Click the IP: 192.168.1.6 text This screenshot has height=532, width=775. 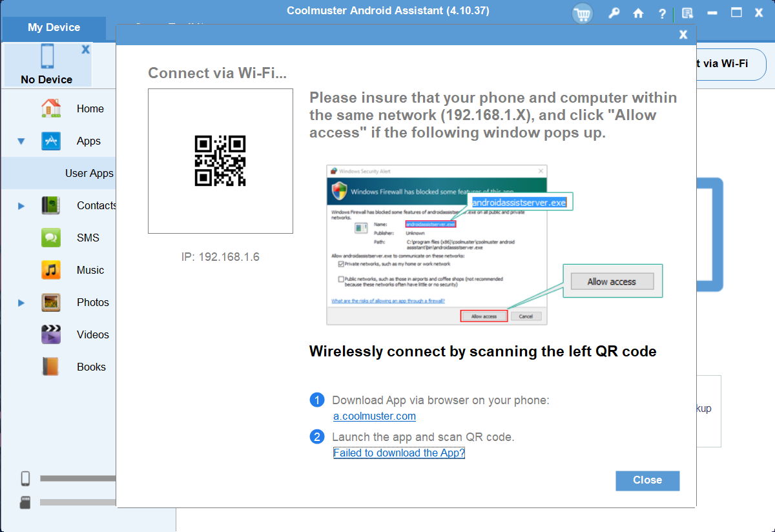point(220,257)
